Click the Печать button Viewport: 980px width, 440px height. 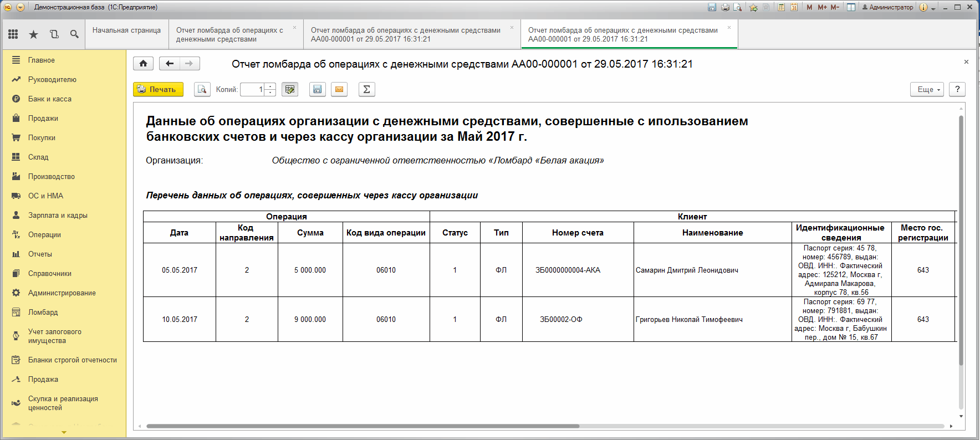[x=158, y=89]
